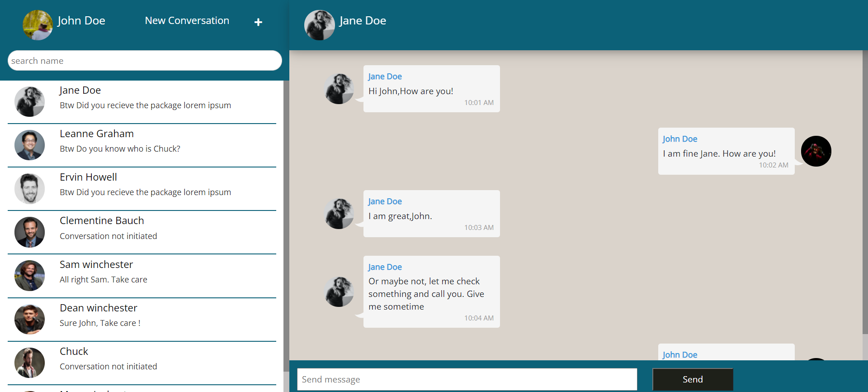The width and height of the screenshot is (868, 392).
Task: Click the 10:04 AM timestamp
Action: coord(479,318)
